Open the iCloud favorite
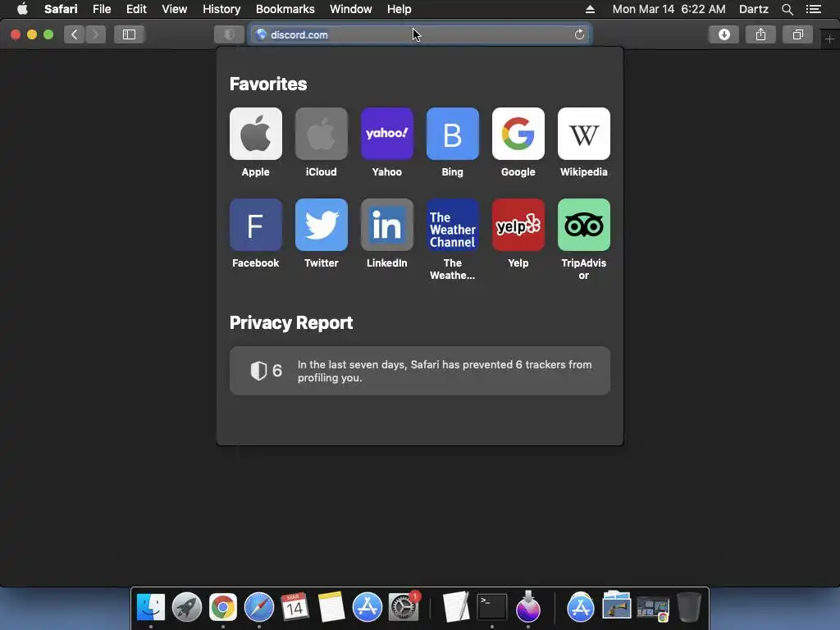Image resolution: width=840 pixels, height=630 pixels. 322,134
